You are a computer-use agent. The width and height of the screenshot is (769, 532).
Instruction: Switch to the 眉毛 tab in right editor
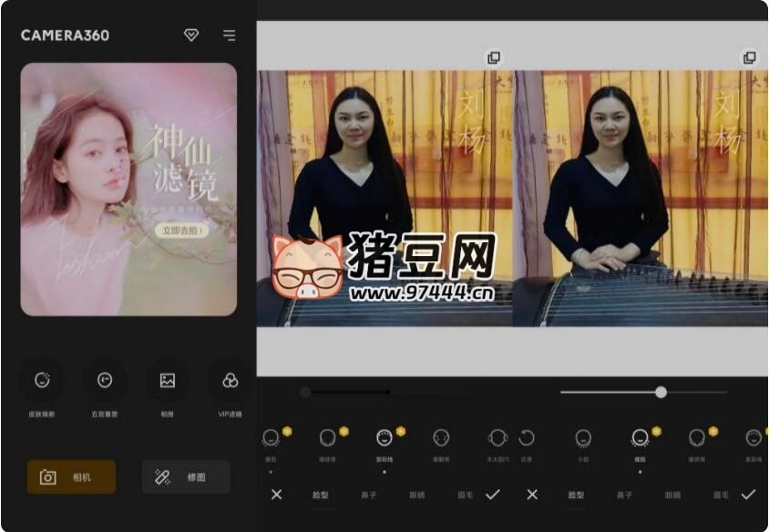tap(721, 496)
